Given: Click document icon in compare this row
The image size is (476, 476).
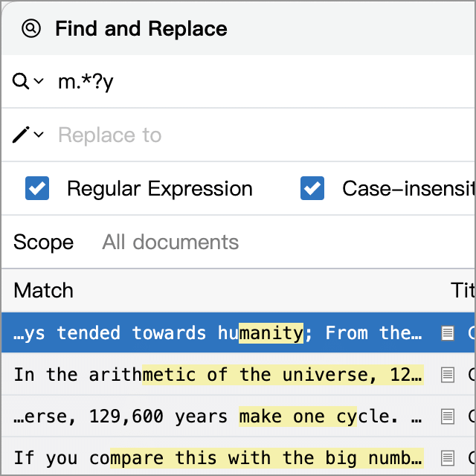Looking at the screenshot, I should (x=448, y=458).
